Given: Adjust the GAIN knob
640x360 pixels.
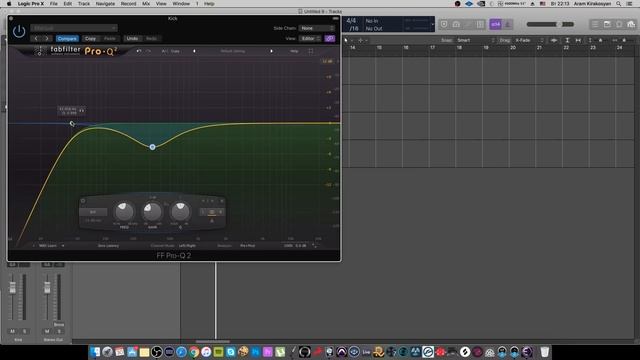Looking at the screenshot, I should (152, 211).
